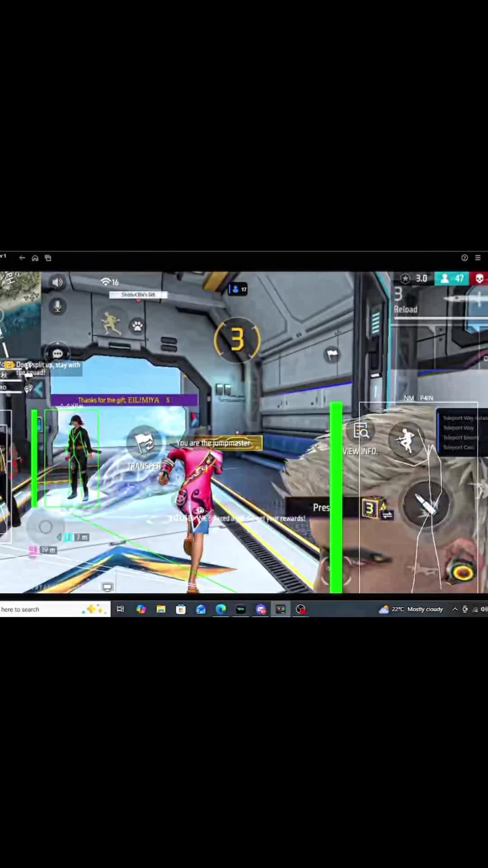Click the spectator count badge showing 17
Image resolution: width=488 pixels, height=868 pixels.
click(x=238, y=289)
